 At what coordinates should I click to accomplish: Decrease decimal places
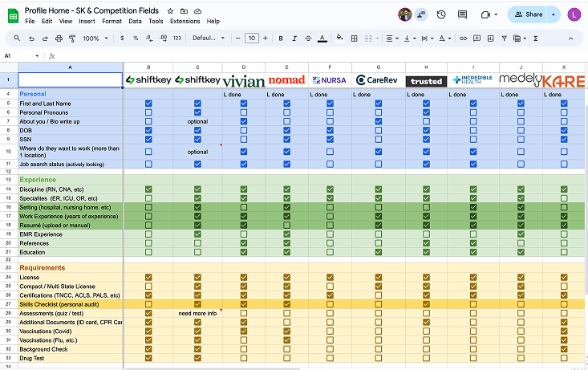pos(149,38)
